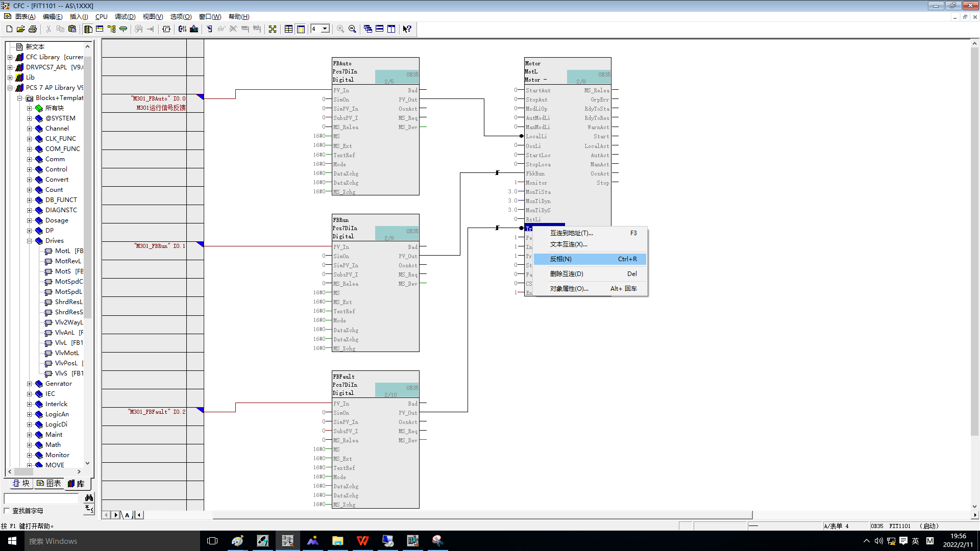Viewport: 980px width, 551px height.
Task: Open the sheet number dropdown
Action: pyautogui.click(x=325, y=29)
